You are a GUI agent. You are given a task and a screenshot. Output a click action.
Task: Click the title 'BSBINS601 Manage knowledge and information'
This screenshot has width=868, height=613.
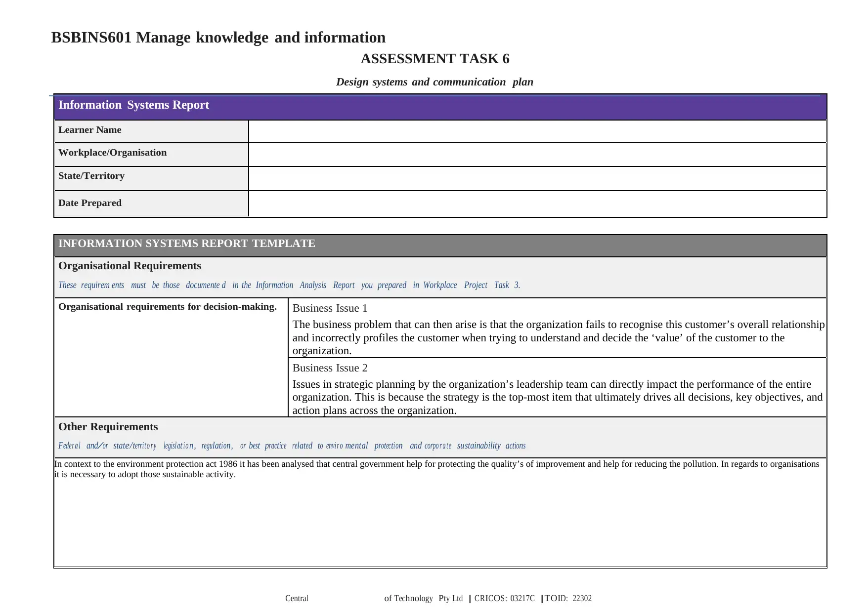(x=218, y=38)
